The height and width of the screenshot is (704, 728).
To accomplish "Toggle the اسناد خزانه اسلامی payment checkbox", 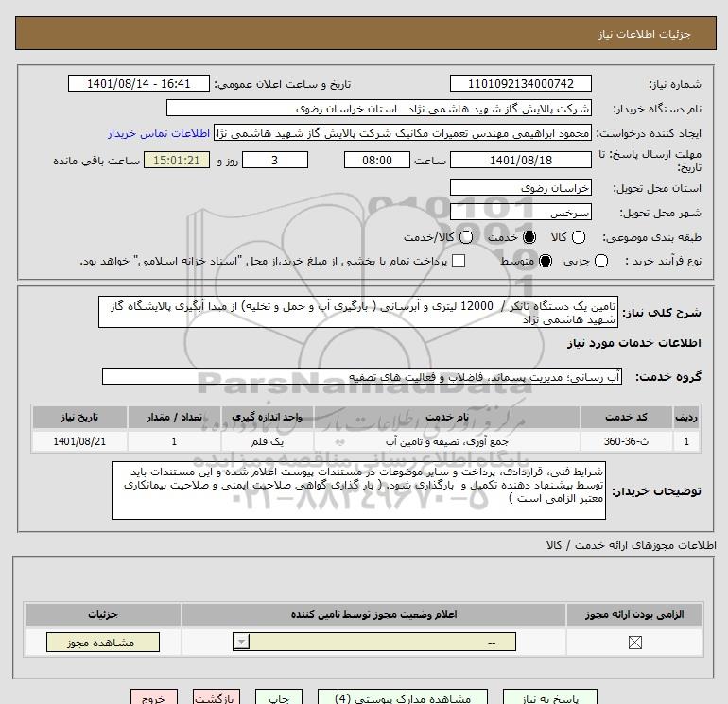I will click(x=459, y=261).
